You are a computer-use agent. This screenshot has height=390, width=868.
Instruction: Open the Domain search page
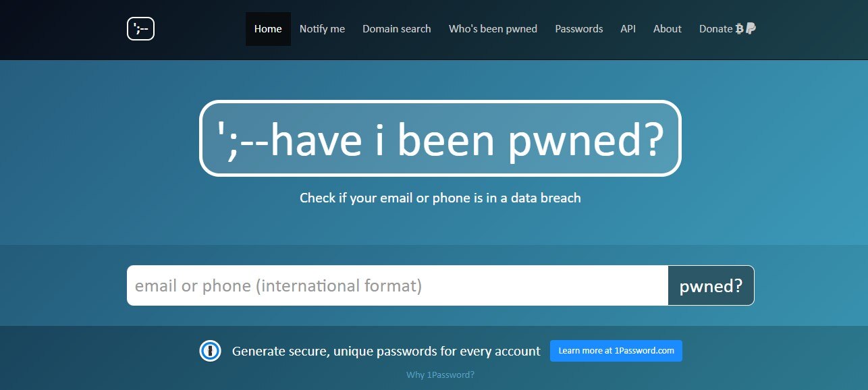point(396,29)
